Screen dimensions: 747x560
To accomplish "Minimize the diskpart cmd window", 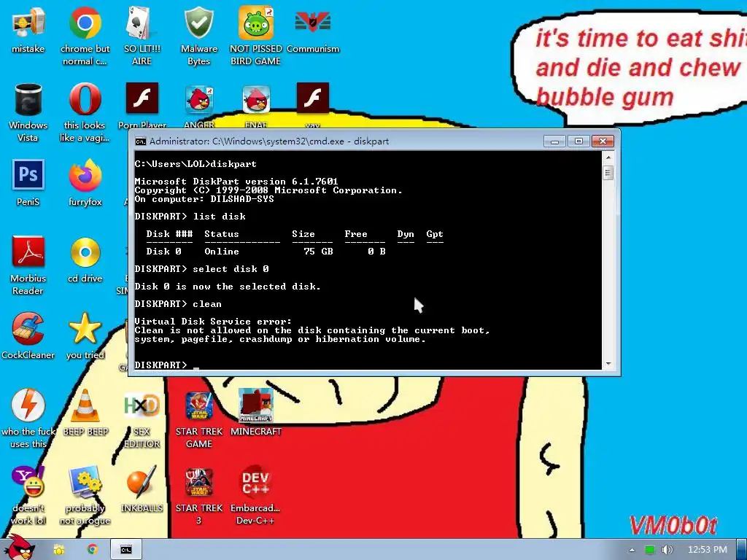I will click(554, 141).
